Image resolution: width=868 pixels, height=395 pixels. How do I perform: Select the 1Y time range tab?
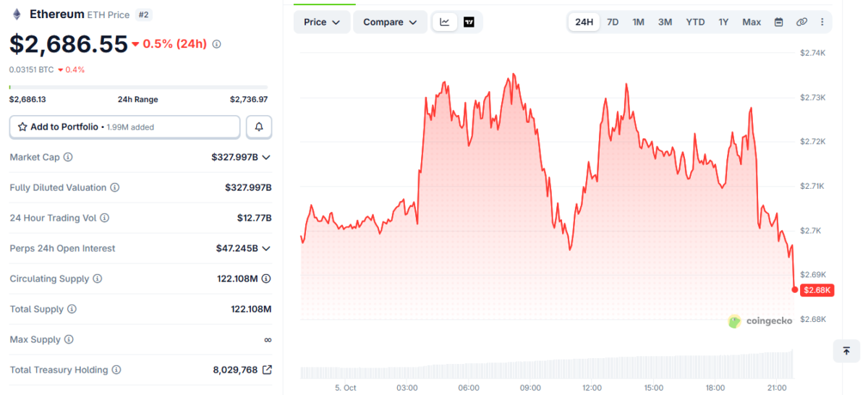coord(723,22)
